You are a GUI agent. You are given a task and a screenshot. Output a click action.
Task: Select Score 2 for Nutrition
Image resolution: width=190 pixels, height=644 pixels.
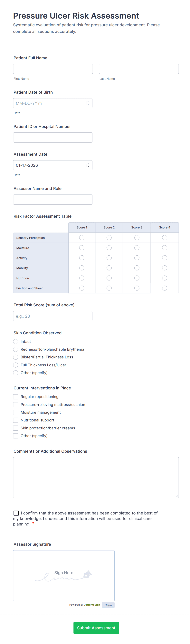pyautogui.click(x=109, y=278)
